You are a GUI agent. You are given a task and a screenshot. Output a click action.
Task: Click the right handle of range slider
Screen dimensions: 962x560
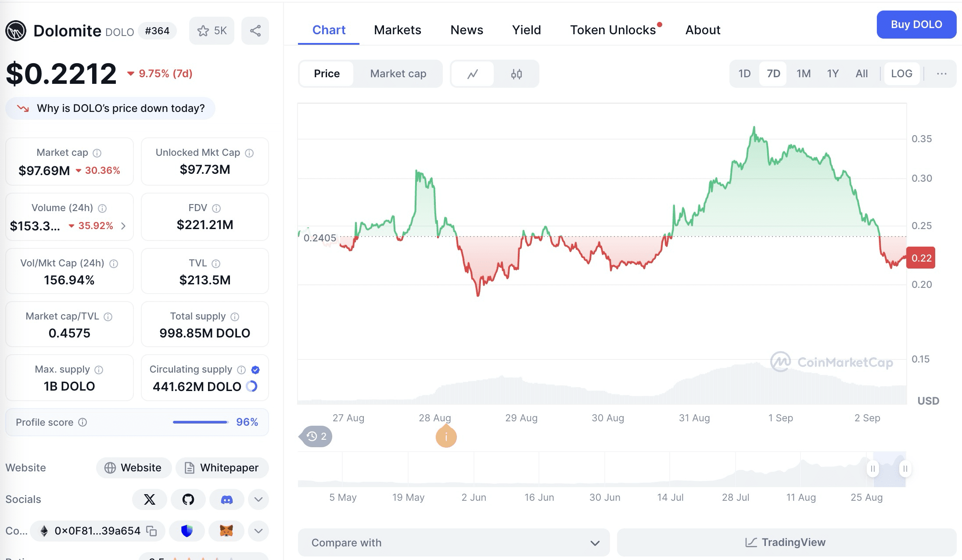pyautogui.click(x=905, y=469)
